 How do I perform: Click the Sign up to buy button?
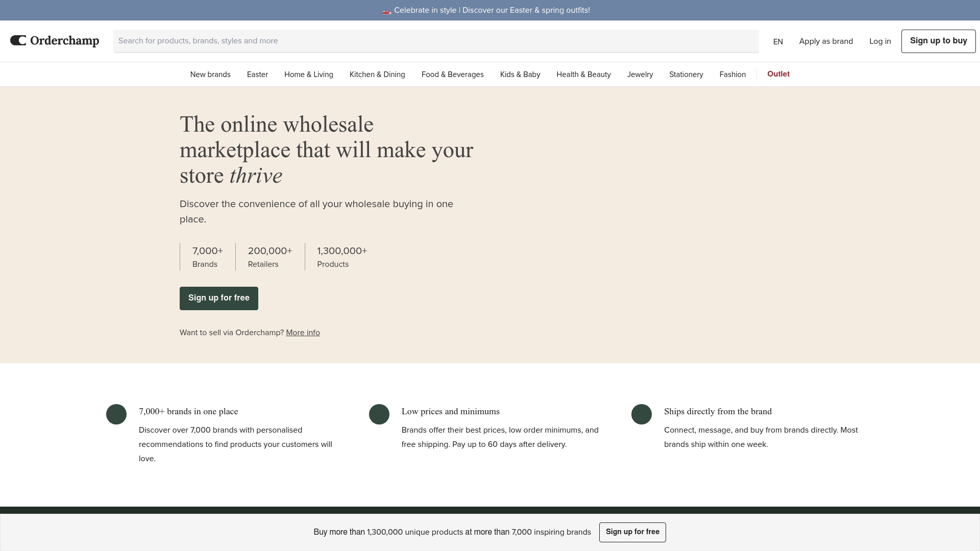938,41
